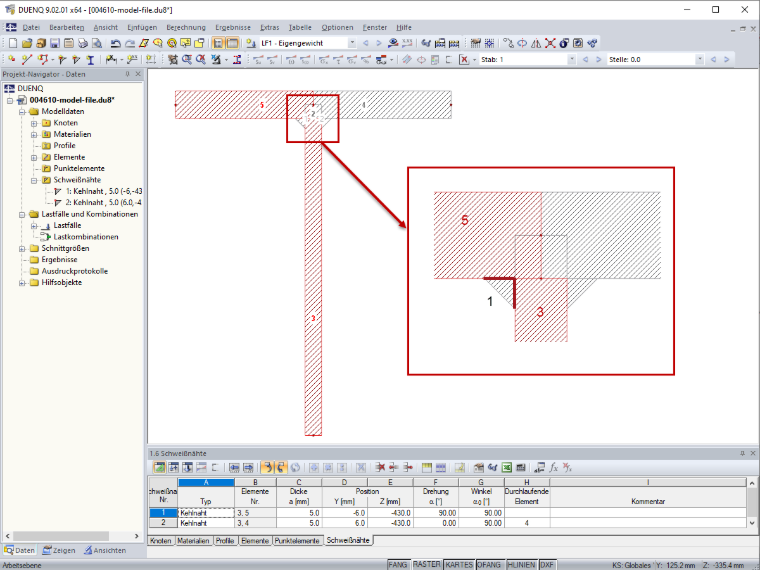Click the red X node icon in the top toolbar

point(550,43)
